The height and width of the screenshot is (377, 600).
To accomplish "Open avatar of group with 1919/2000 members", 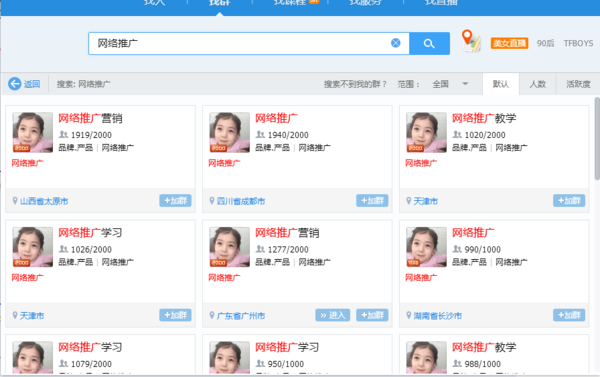I will pyautogui.click(x=33, y=132).
